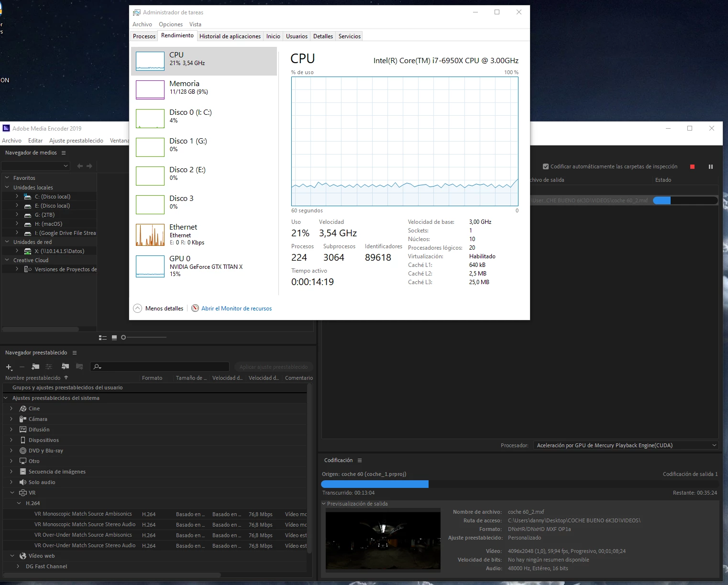Open Vista menu in Task Manager

195,24
